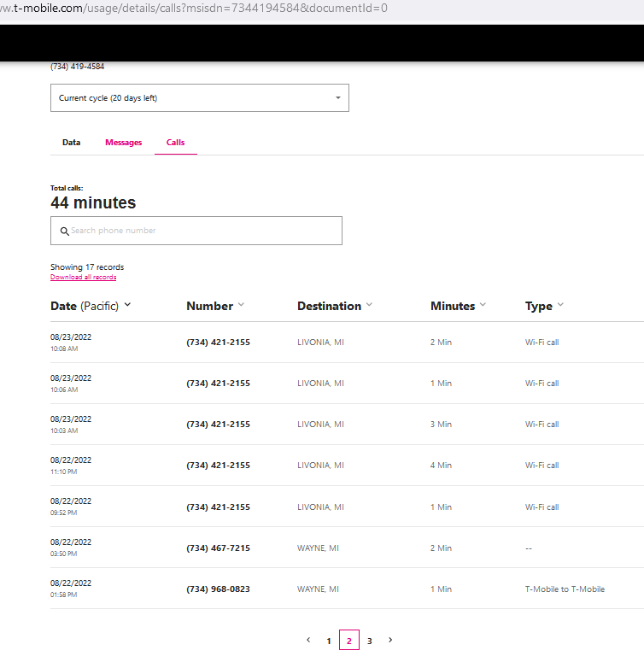Click the T-Mobile to T-Mobile type cell
The height and width of the screenshot is (662, 644).
pyautogui.click(x=565, y=589)
